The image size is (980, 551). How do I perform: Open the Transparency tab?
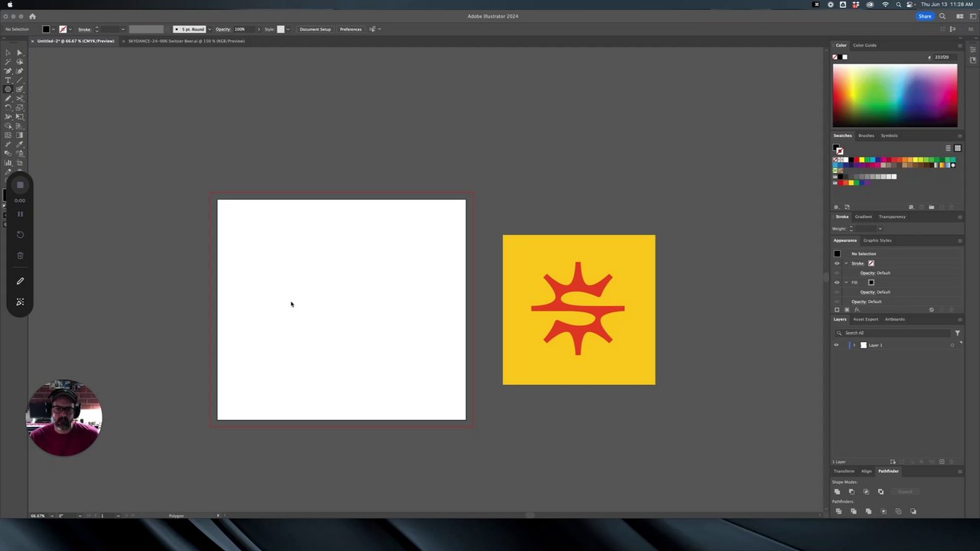point(892,217)
